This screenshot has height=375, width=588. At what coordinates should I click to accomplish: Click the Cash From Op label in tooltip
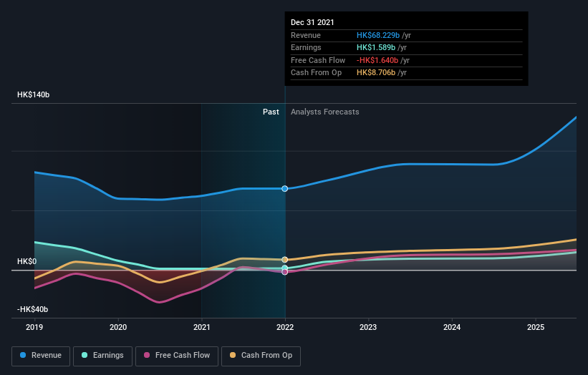(316, 73)
